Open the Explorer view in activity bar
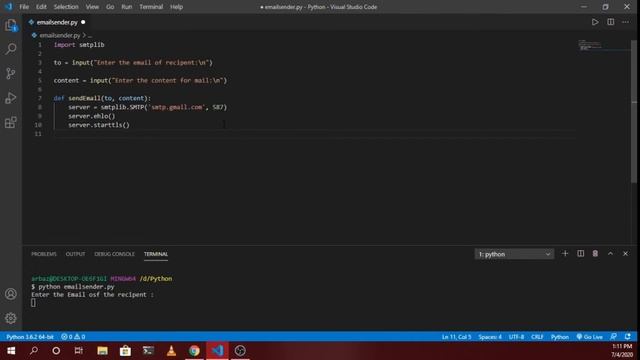The image size is (640, 360). click(x=11, y=25)
